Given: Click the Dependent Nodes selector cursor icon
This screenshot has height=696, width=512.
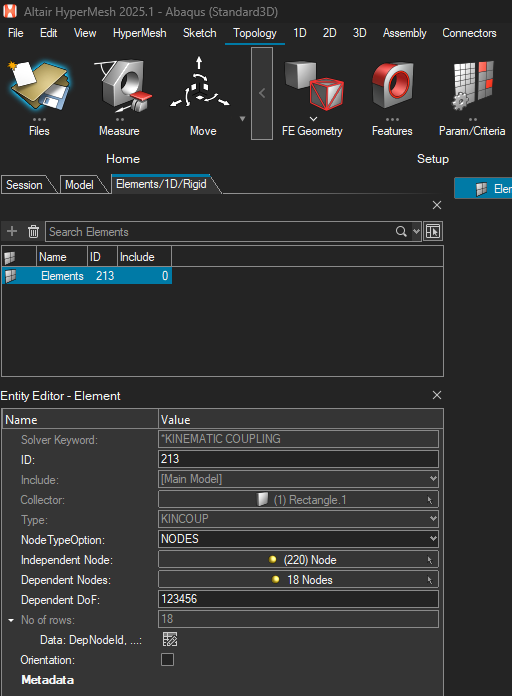Looking at the screenshot, I should (429, 580).
